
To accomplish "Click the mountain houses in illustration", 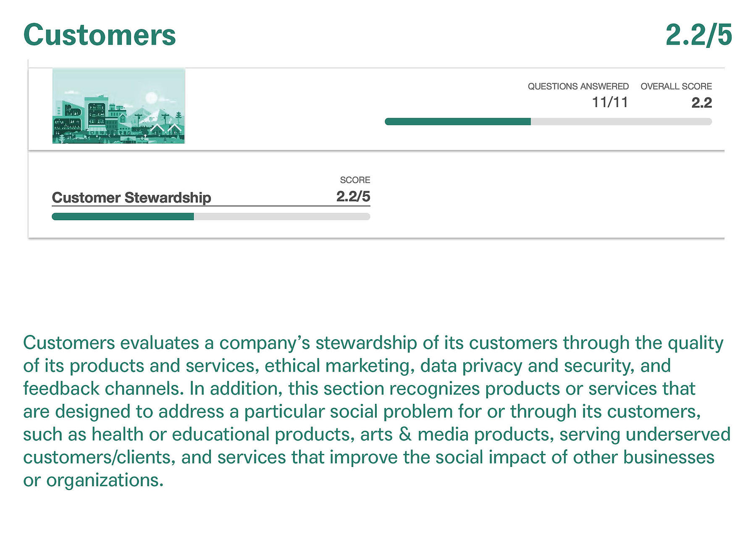I will coord(165,129).
